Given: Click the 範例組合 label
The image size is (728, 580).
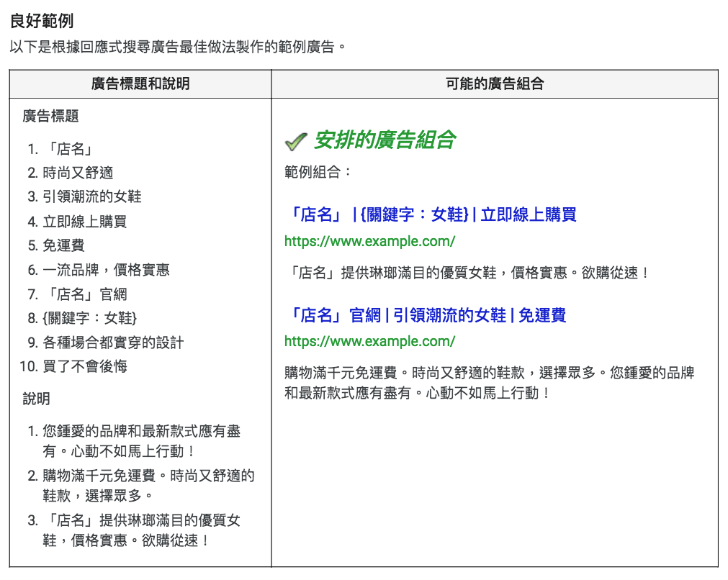Looking at the screenshot, I should (318, 173).
